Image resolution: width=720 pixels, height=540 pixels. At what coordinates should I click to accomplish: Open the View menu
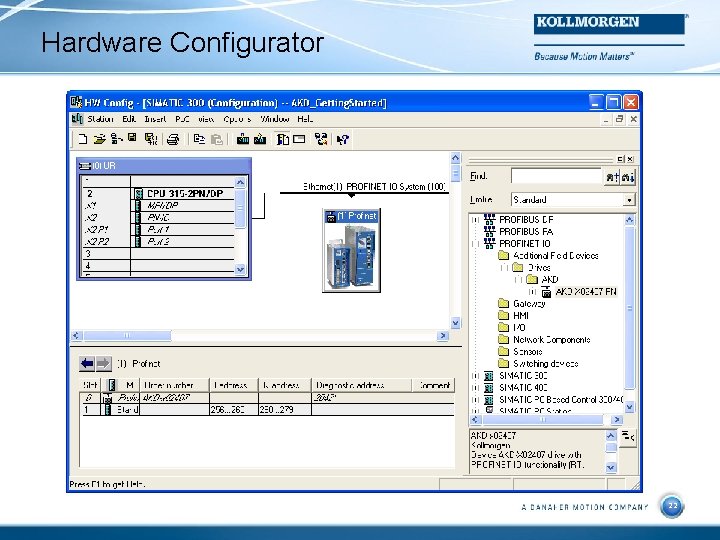(x=206, y=119)
